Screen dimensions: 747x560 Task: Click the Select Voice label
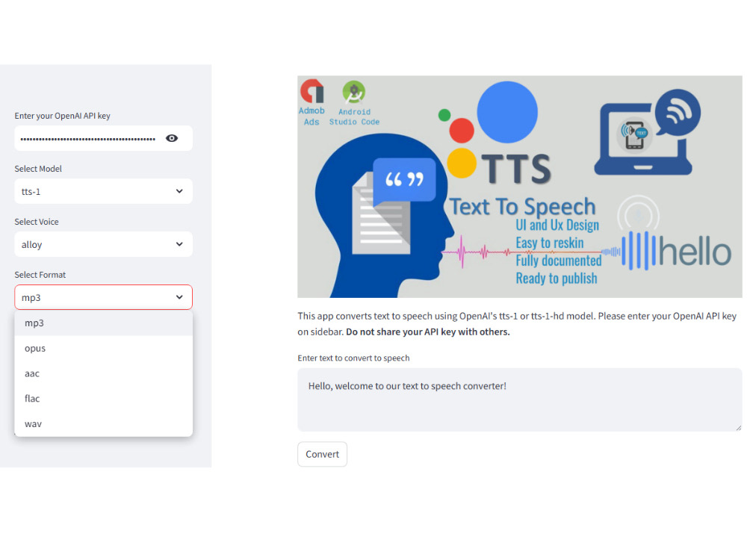click(37, 222)
